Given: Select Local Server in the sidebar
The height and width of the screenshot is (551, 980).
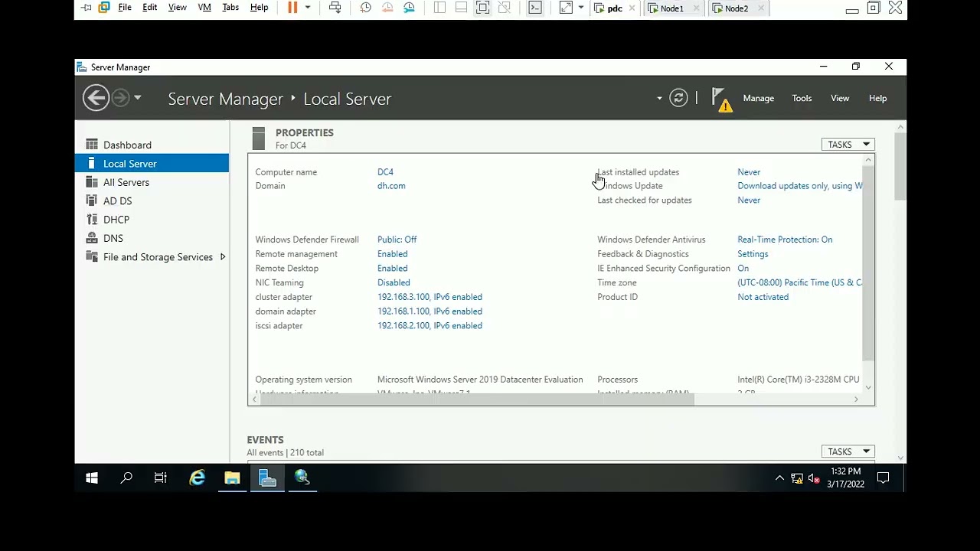Looking at the screenshot, I should (152, 163).
